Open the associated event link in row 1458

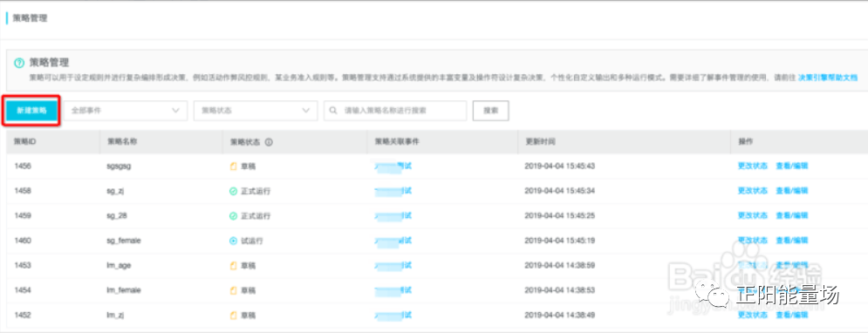click(x=393, y=191)
